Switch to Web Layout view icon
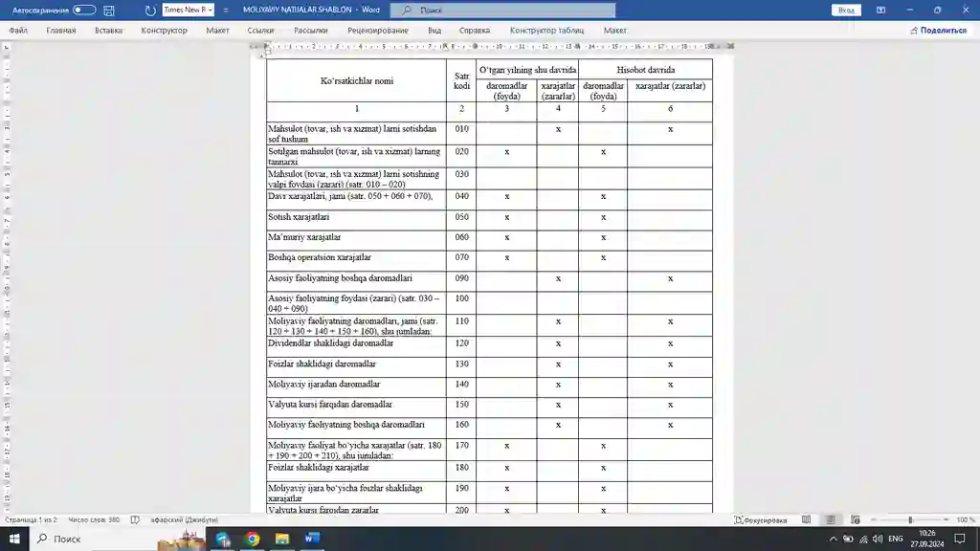The height and width of the screenshot is (551, 980). tap(855, 519)
